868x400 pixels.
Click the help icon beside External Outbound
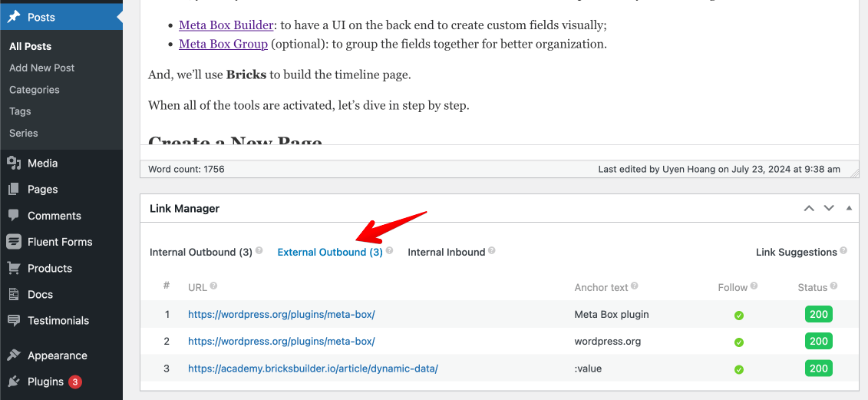[389, 250]
